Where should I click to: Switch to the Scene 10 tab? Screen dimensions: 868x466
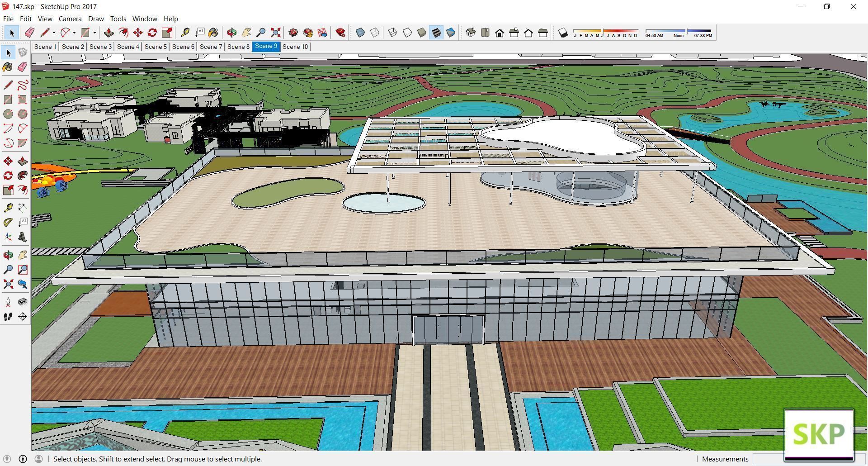pyautogui.click(x=295, y=47)
